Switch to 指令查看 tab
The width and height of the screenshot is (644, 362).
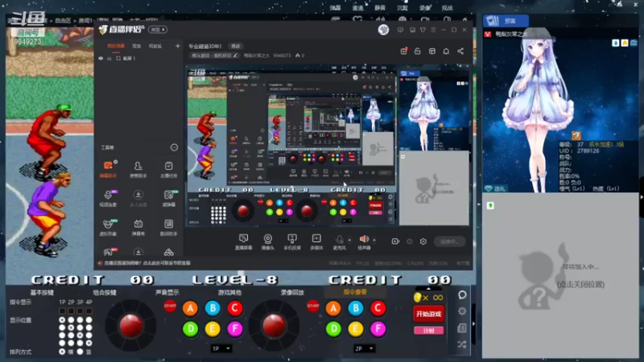click(355, 292)
